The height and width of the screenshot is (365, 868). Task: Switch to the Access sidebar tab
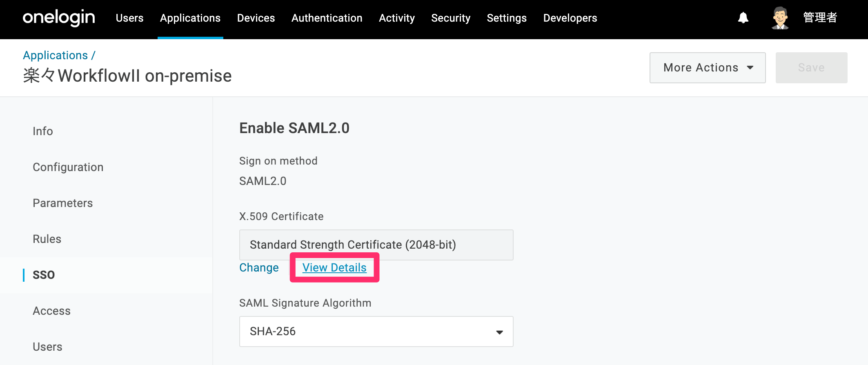(52, 311)
